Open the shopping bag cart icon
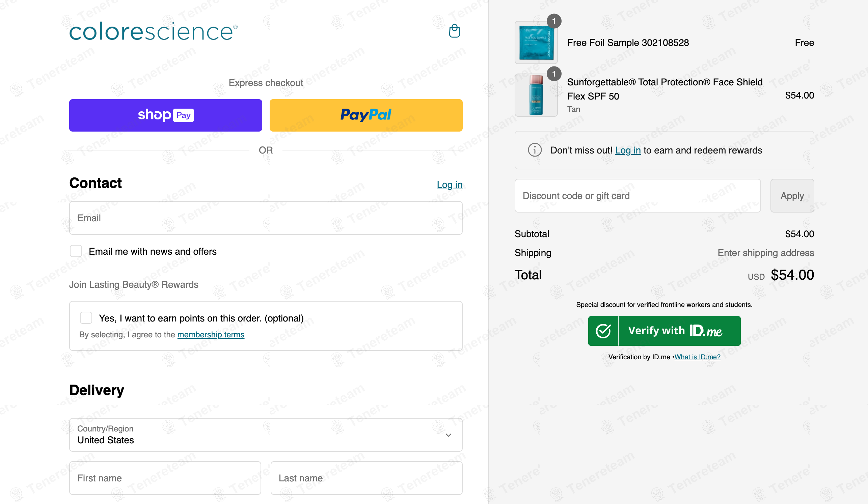Screen dimensions: 868x504 pyautogui.click(x=454, y=31)
